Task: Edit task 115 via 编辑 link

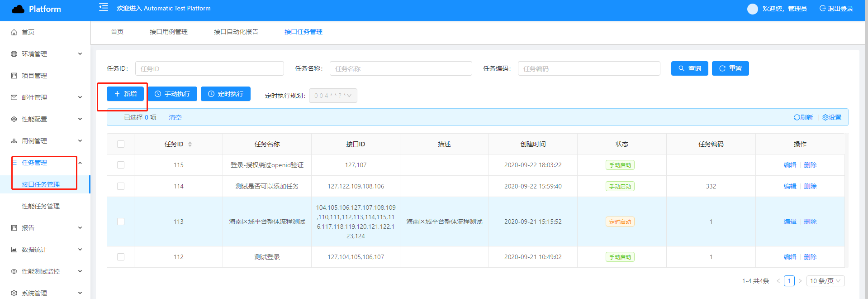Action: click(x=790, y=165)
